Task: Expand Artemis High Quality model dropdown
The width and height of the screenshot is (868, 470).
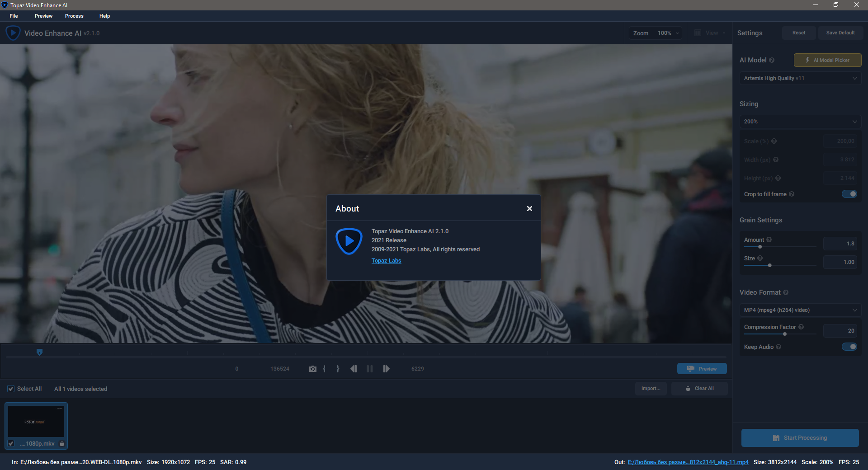Action: (800, 78)
